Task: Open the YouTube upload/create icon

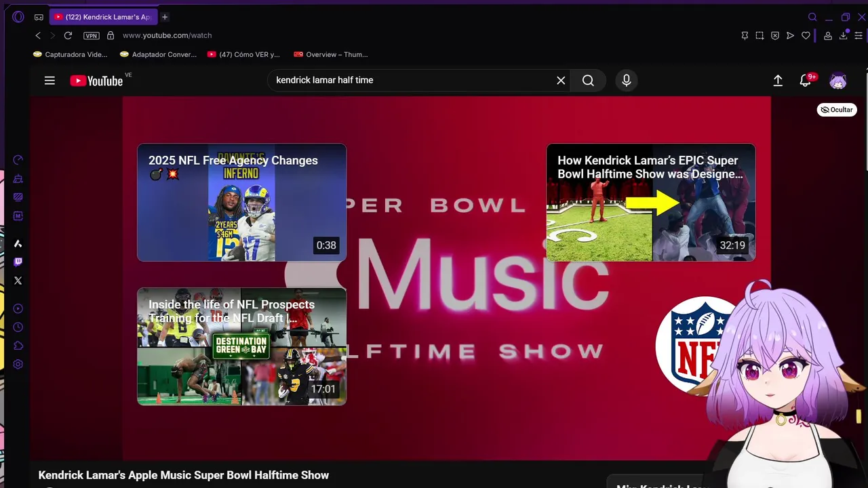Action: 778,81
